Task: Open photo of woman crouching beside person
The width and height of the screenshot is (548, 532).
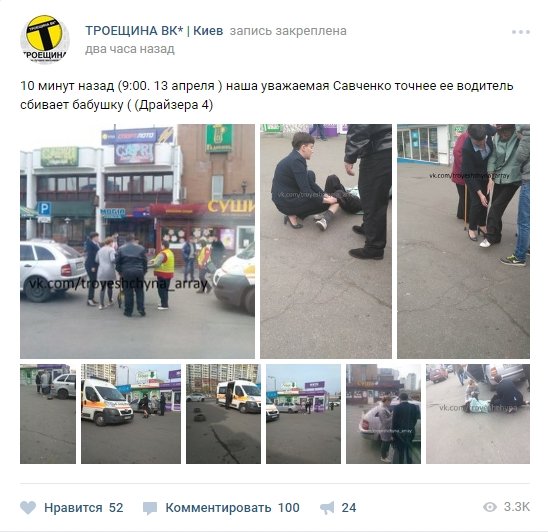Action: [x=326, y=241]
